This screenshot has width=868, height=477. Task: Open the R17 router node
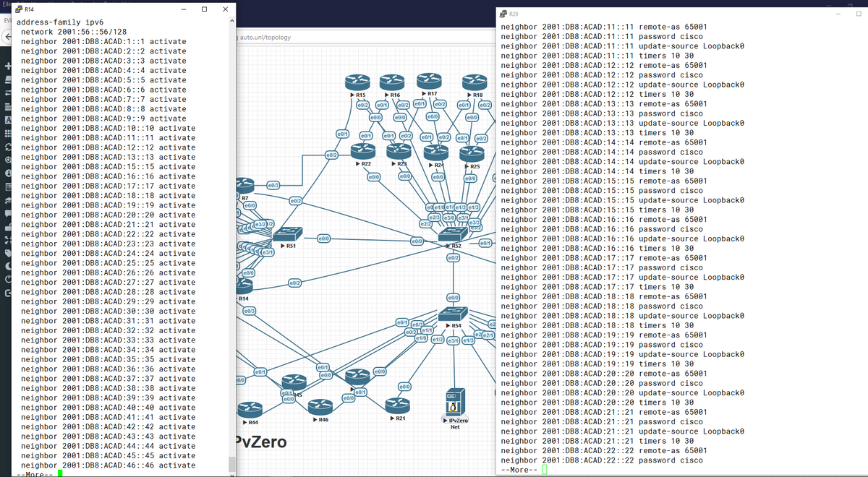tap(429, 81)
